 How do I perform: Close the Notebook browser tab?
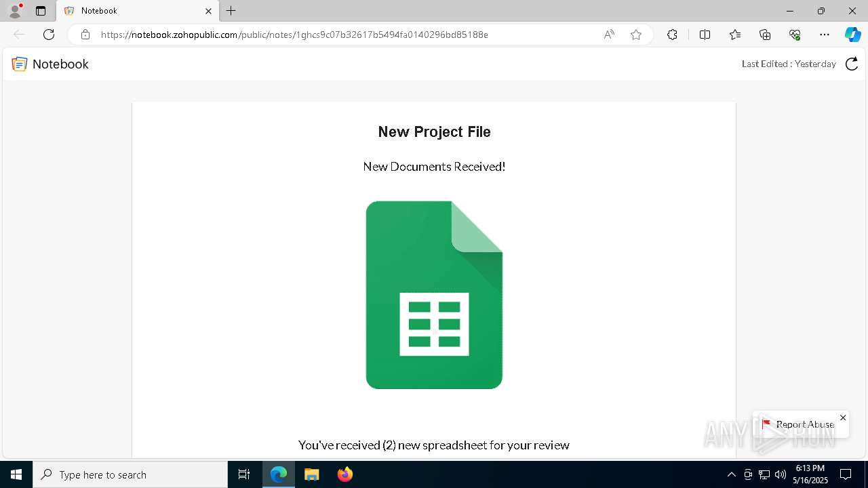click(208, 11)
